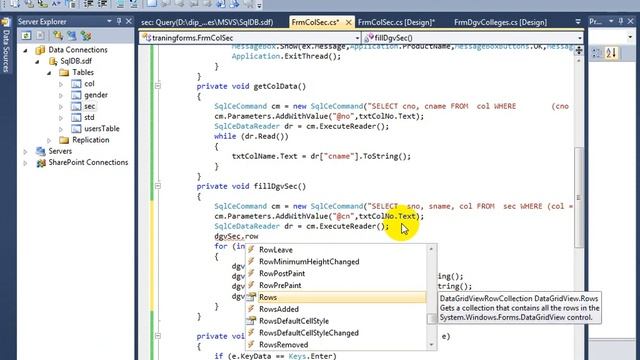Click IntelliSense list scroll down arrow
The width and height of the screenshot is (640, 360).
[431, 345]
